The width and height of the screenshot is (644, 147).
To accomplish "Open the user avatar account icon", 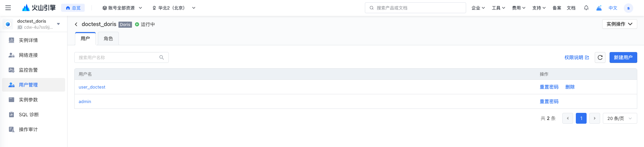I will pyautogui.click(x=628, y=8).
